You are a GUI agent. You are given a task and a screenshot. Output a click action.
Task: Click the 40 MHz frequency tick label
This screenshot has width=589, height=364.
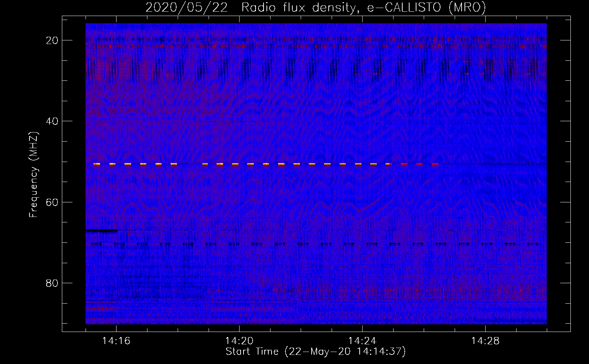52,121
